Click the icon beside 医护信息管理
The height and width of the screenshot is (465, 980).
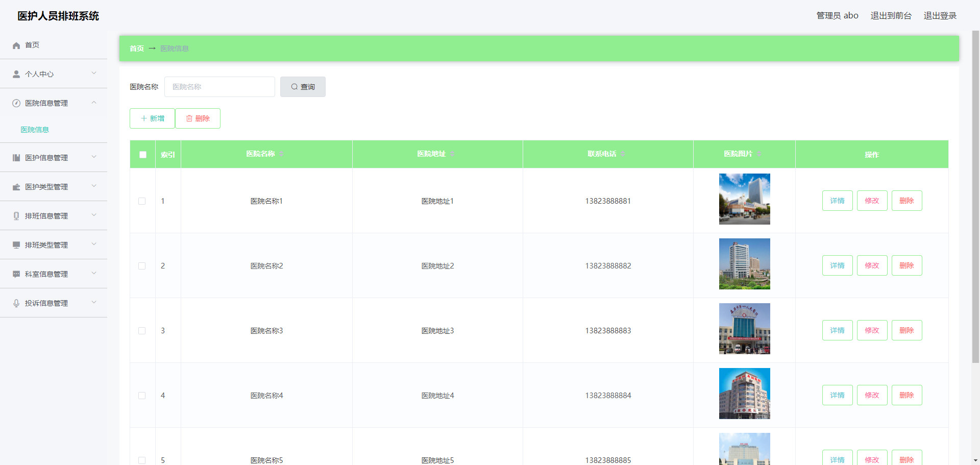click(x=16, y=158)
